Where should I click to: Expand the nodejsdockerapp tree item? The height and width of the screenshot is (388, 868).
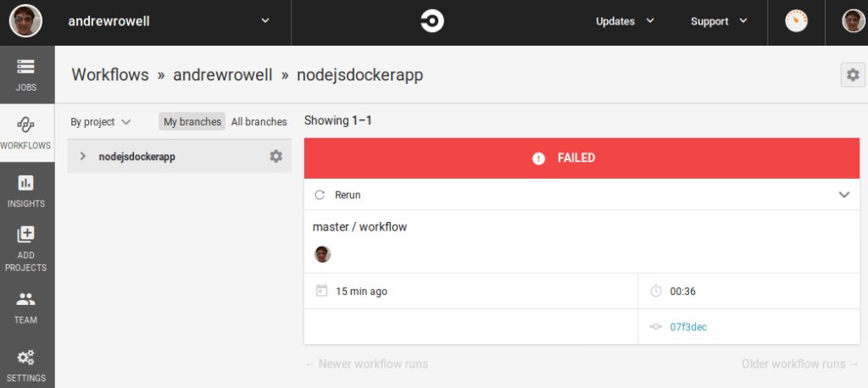83,156
